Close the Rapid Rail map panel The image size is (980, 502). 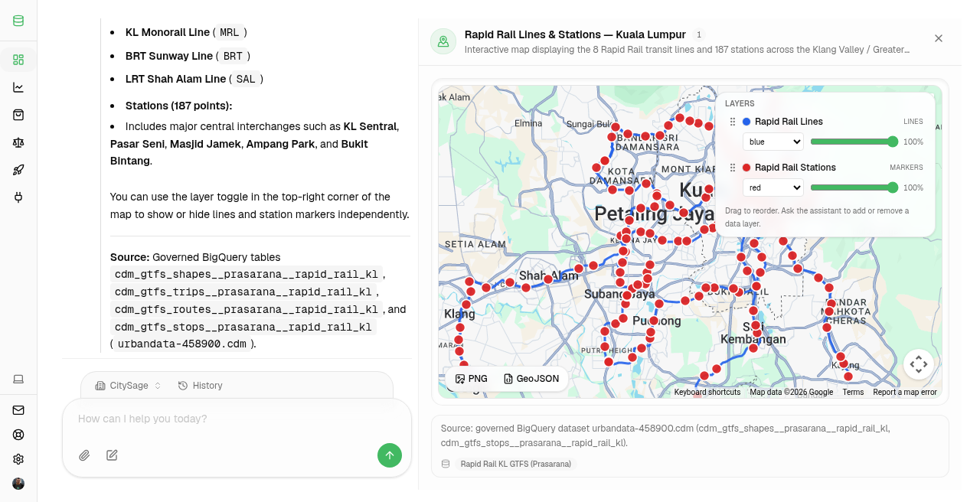coord(939,38)
